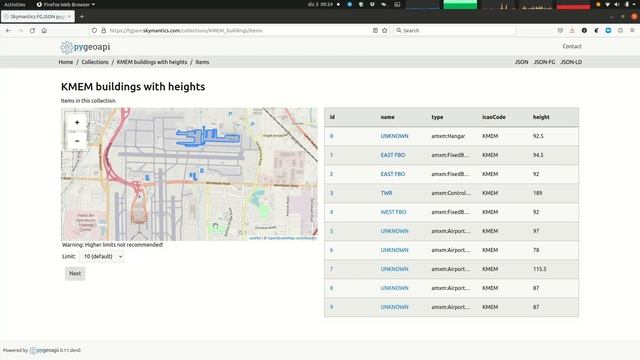View data as JSON-FG format
This screenshot has height=360, width=640.
(544, 62)
